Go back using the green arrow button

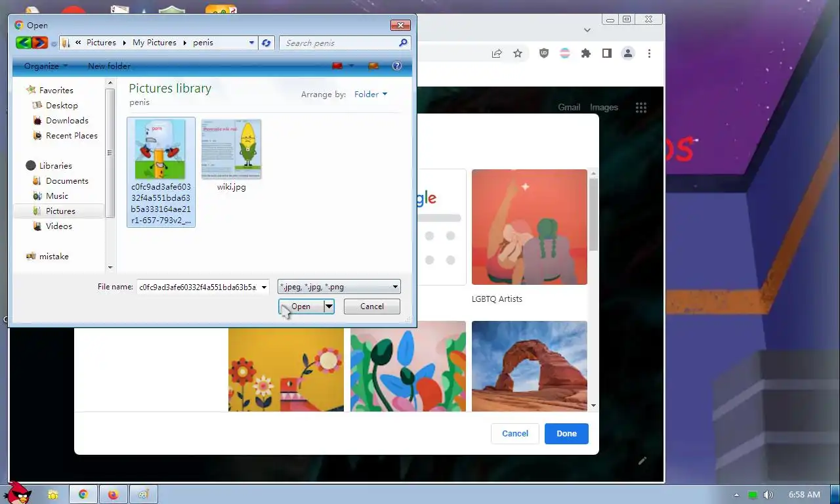coord(24,43)
